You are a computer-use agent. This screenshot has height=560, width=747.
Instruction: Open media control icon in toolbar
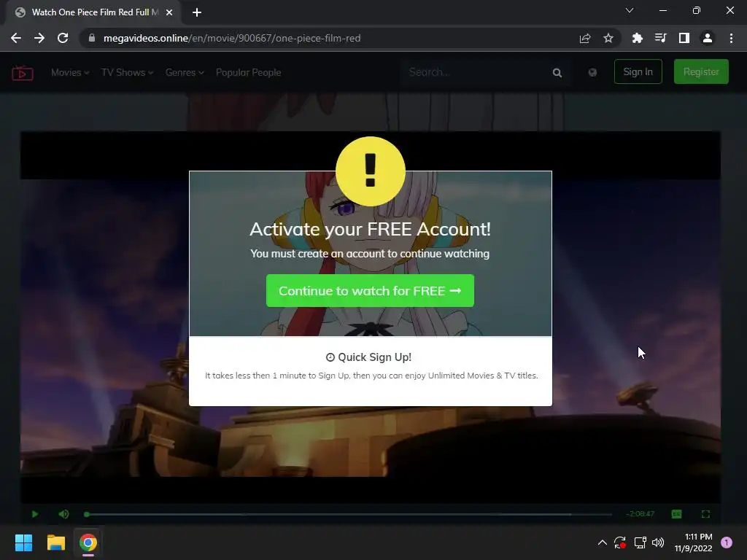661,38
